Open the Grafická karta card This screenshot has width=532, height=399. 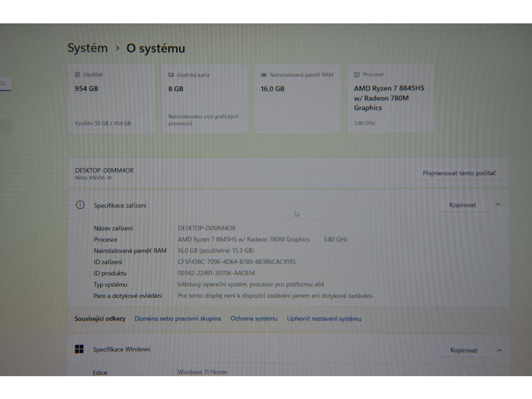(x=205, y=98)
